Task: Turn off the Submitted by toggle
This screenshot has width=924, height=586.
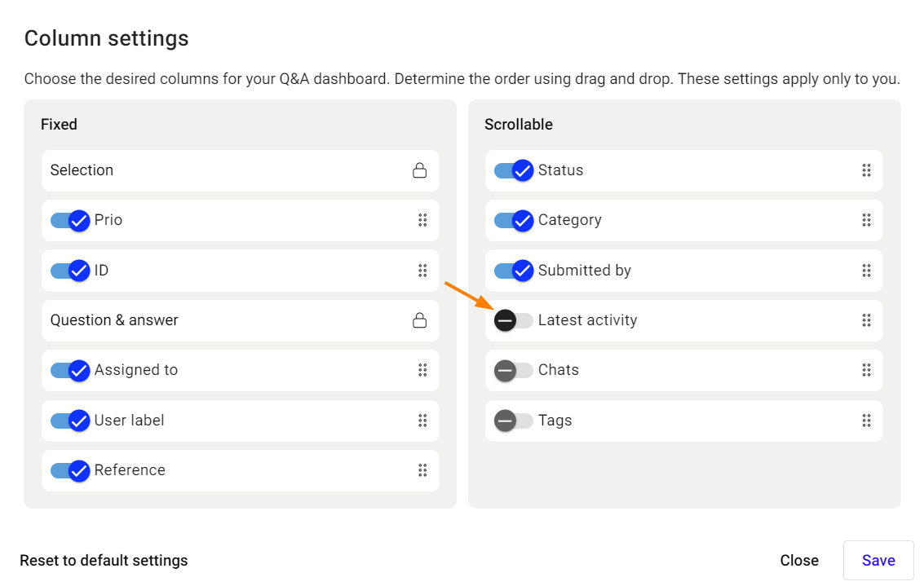Action: (514, 271)
